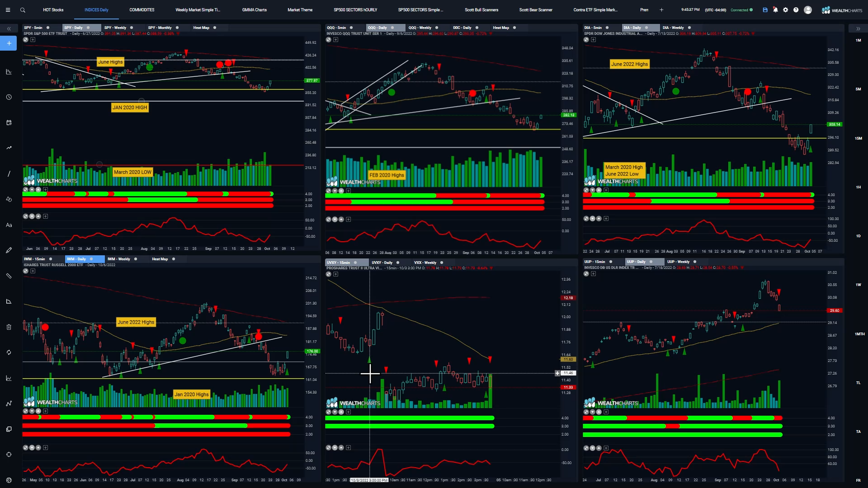Click the UTC -04:00 timezone label
Screen dimensions: 868x488
pos(715,10)
